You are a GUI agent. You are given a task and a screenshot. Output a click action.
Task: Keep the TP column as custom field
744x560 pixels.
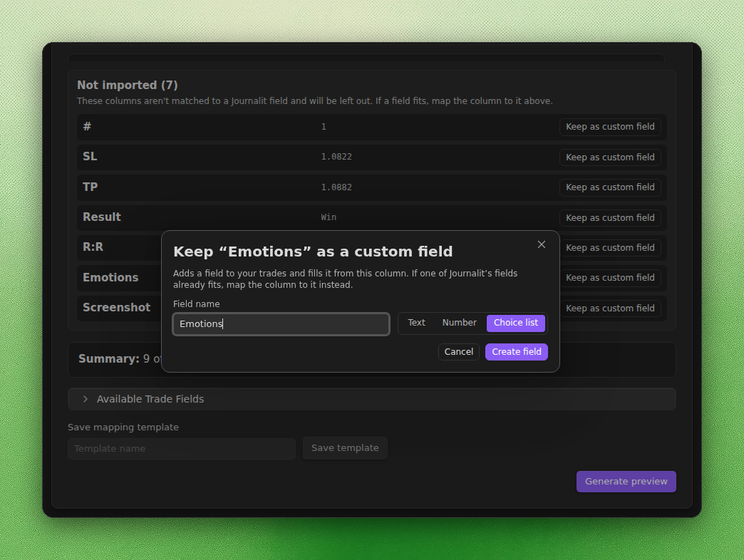(610, 187)
